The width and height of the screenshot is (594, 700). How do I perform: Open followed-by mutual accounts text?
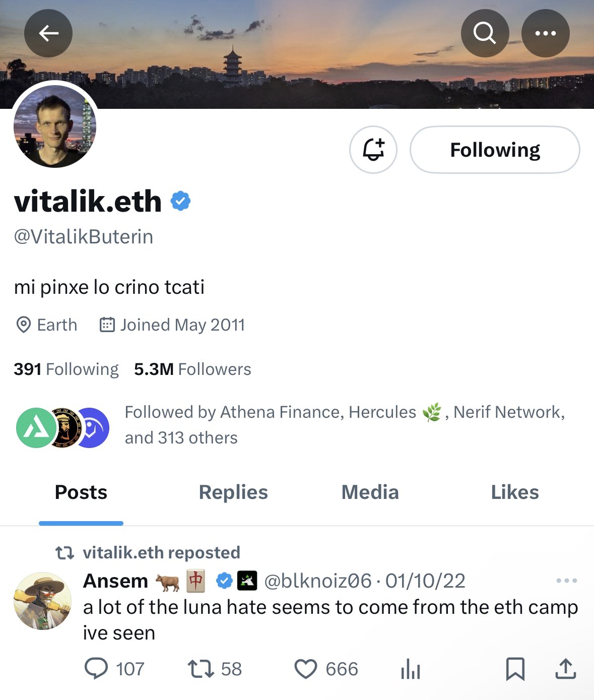click(x=345, y=424)
